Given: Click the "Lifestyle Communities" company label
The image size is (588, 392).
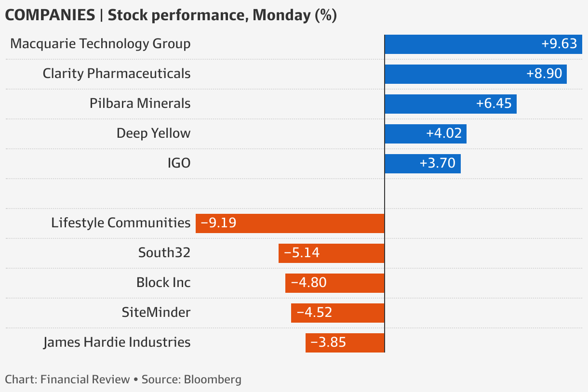Looking at the screenshot, I should pos(121,223).
